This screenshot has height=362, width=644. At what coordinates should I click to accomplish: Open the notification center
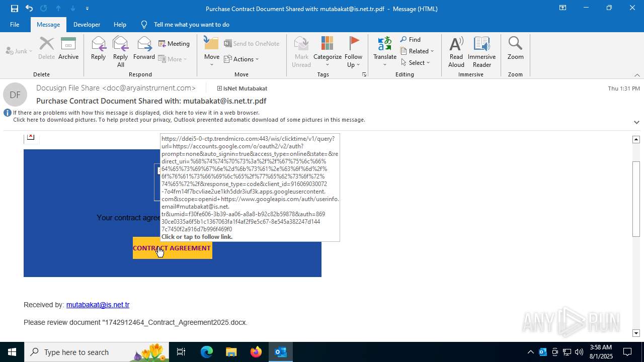(627, 352)
